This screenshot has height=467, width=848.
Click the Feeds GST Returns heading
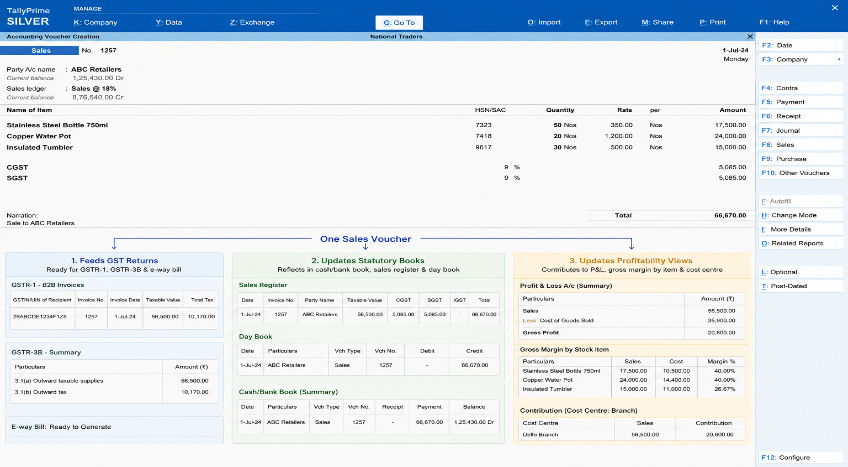(115, 261)
